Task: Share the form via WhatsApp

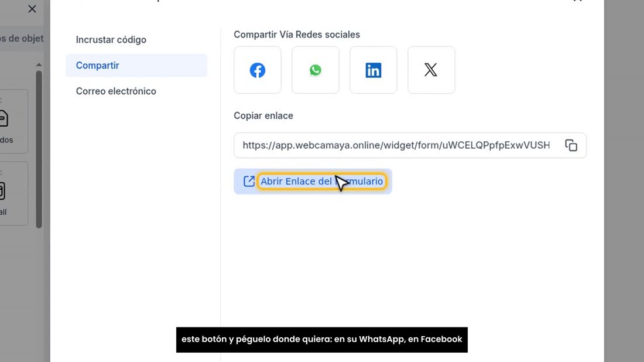Action: pyautogui.click(x=316, y=70)
